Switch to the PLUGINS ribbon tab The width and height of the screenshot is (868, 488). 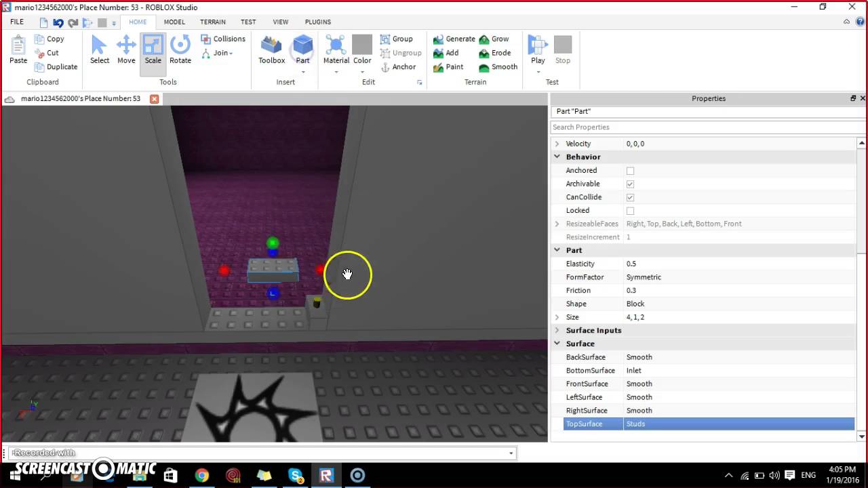[317, 22]
